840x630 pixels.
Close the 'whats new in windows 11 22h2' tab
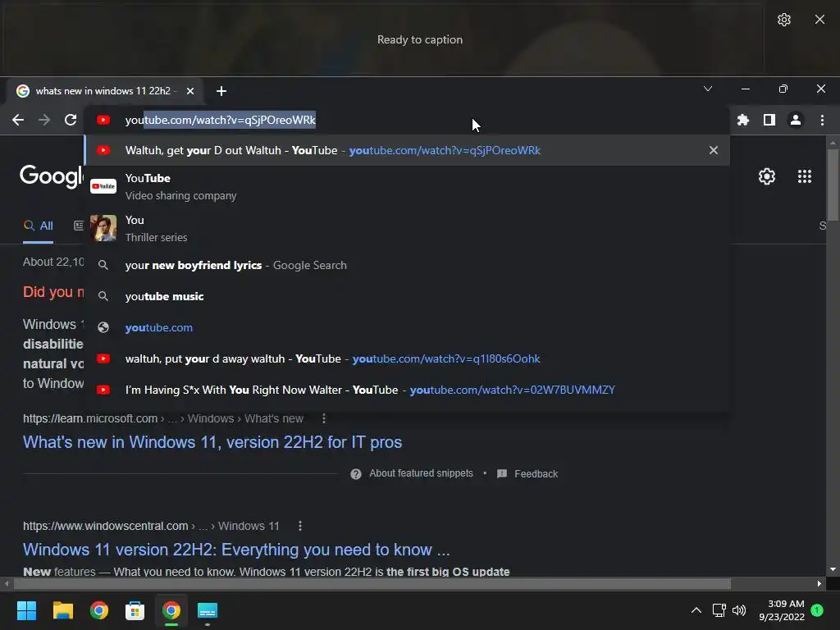tap(190, 91)
